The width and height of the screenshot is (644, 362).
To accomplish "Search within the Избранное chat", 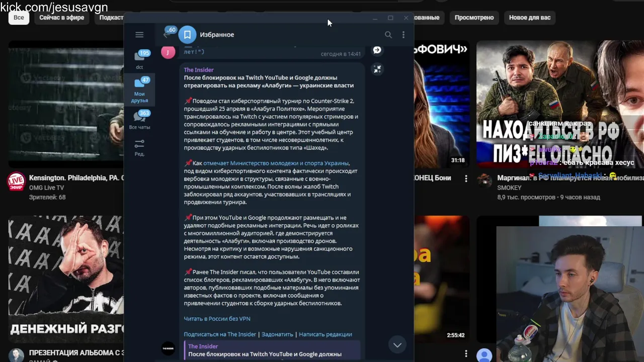I will point(388,35).
